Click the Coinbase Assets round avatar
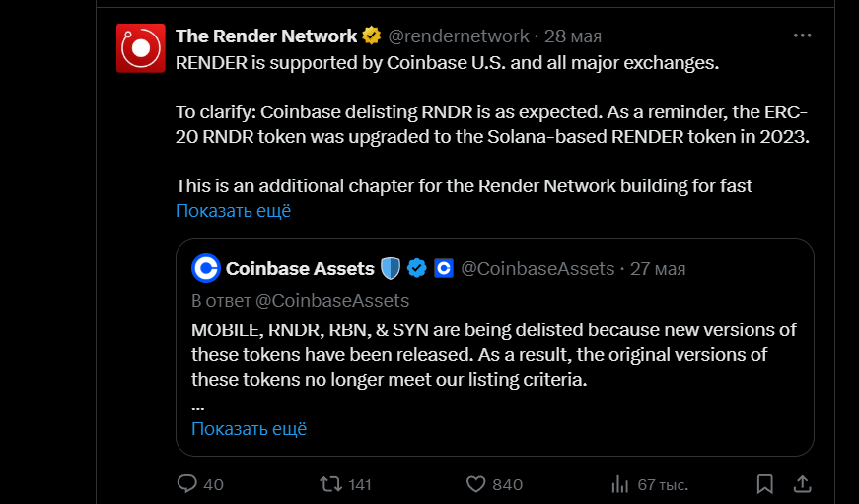859x504 pixels. (205, 268)
